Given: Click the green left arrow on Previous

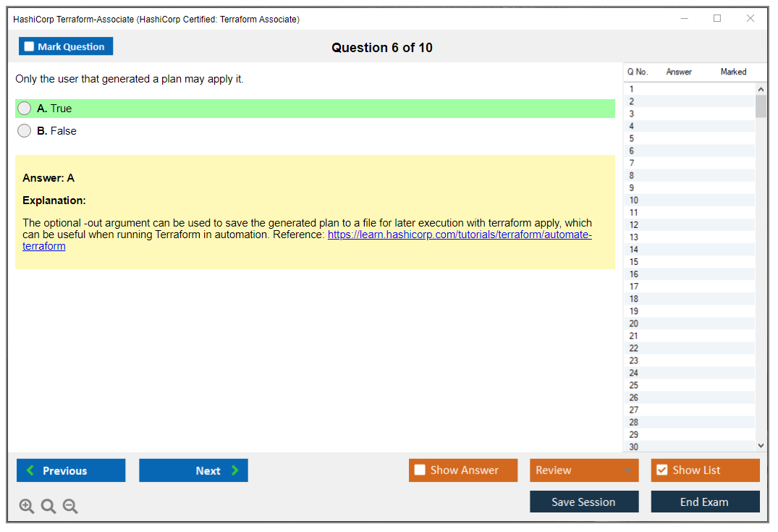Looking at the screenshot, I should pyautogui.click(x=30, y=470).
